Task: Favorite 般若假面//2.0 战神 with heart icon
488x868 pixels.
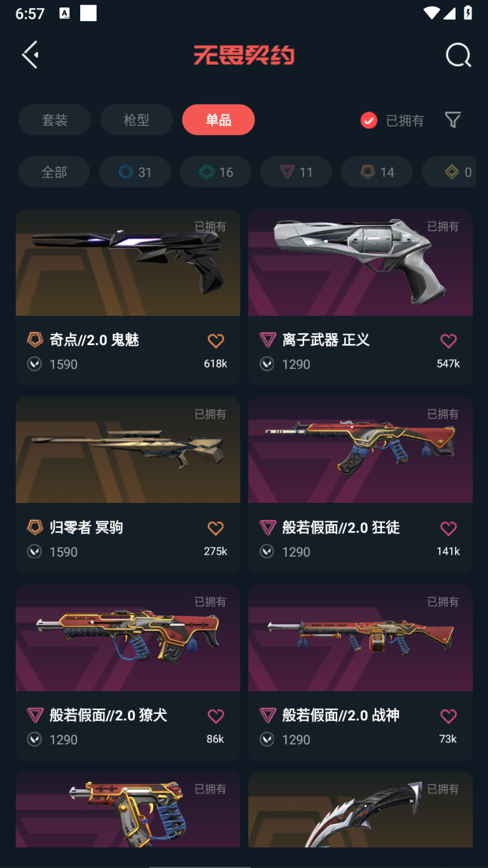Action: 449,716
